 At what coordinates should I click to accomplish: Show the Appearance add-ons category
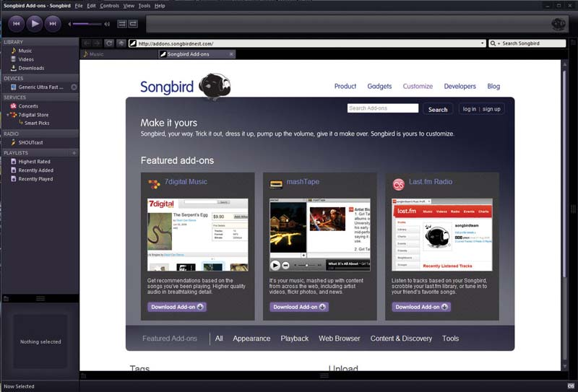tap(251, 338)
